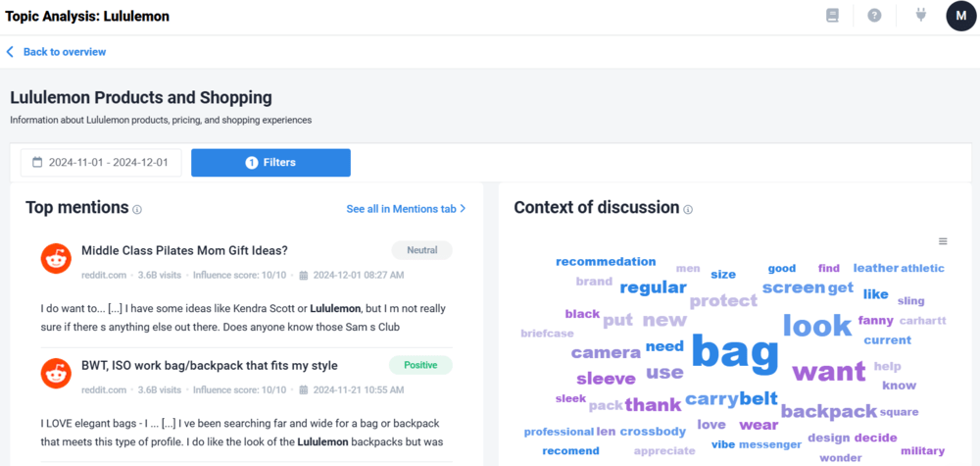980x466 pixels.
Task: Click 'recomend' in the word cloud
Action: [570, 451]
